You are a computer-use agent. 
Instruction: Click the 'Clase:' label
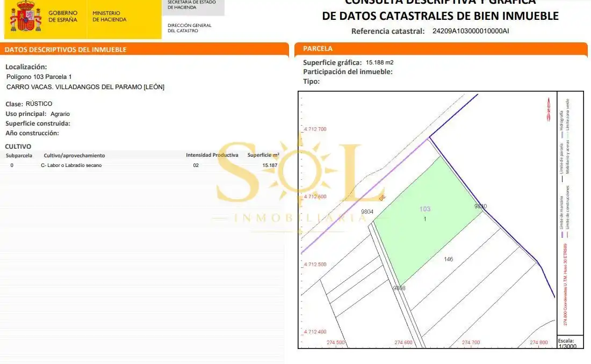pos(15,104)
